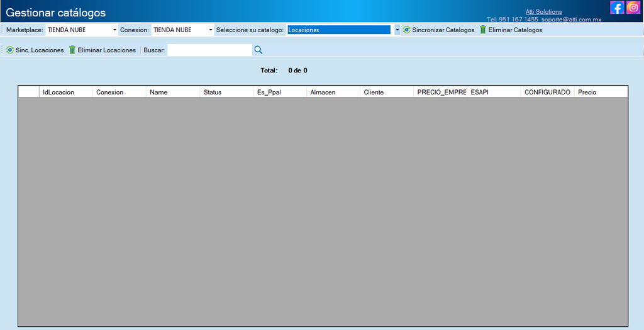
Task: Focus the Buscar search input
Action: point(209,50)
